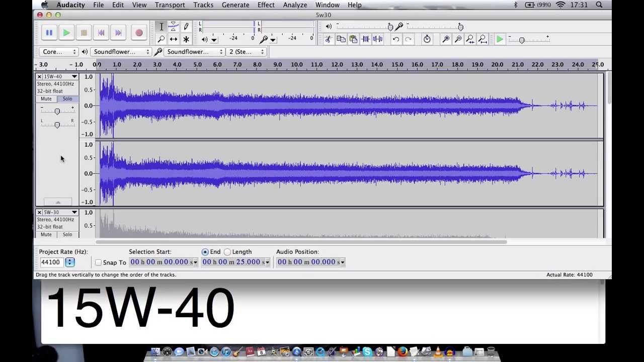Click the Copy icon in edit toolbar
644x362 pixels.
click(x=341, y=39)
